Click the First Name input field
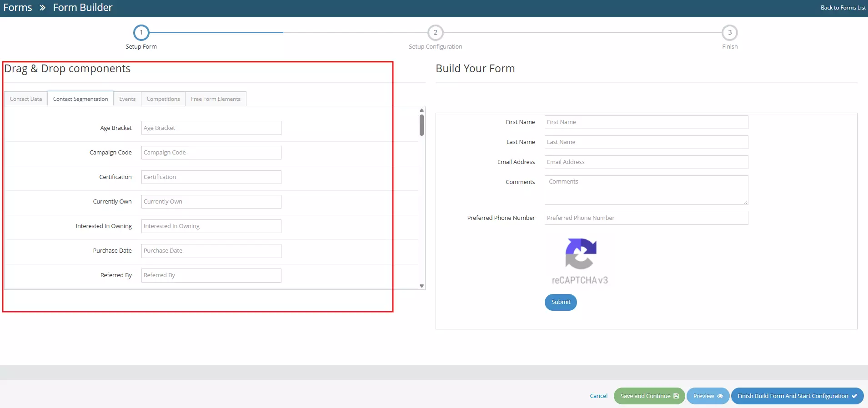The image size is (868, 408). (646, 122)
